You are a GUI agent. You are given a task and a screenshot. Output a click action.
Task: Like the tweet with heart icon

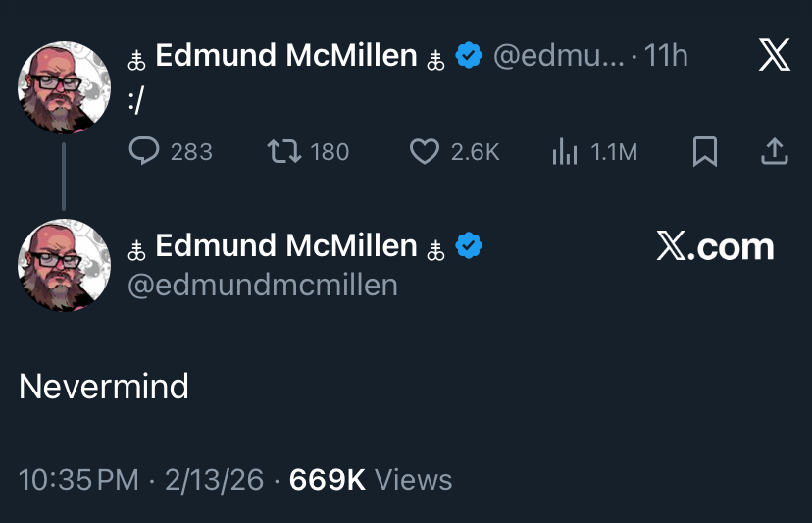point(424,151)
